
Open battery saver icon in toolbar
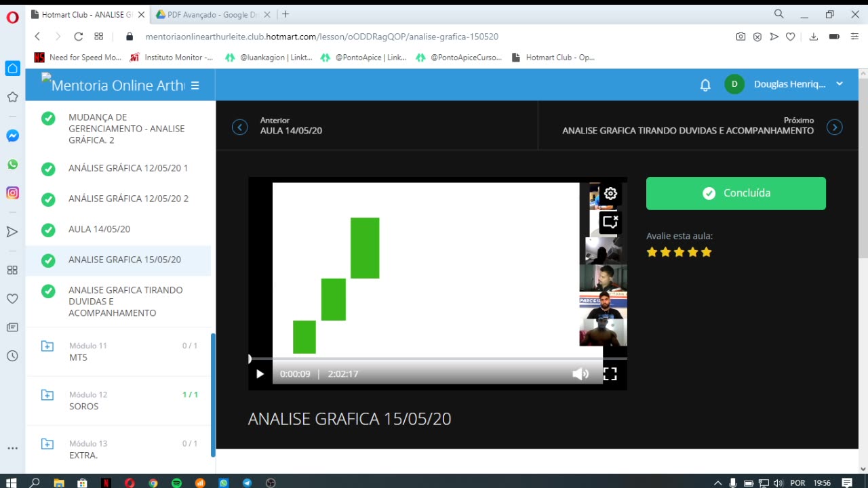(x=834, y=37)
